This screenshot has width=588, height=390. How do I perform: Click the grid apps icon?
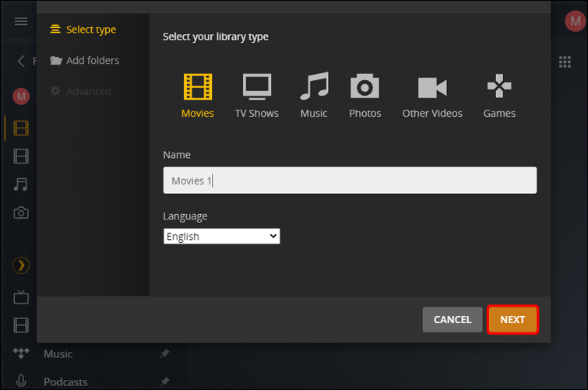pos(565,61)
